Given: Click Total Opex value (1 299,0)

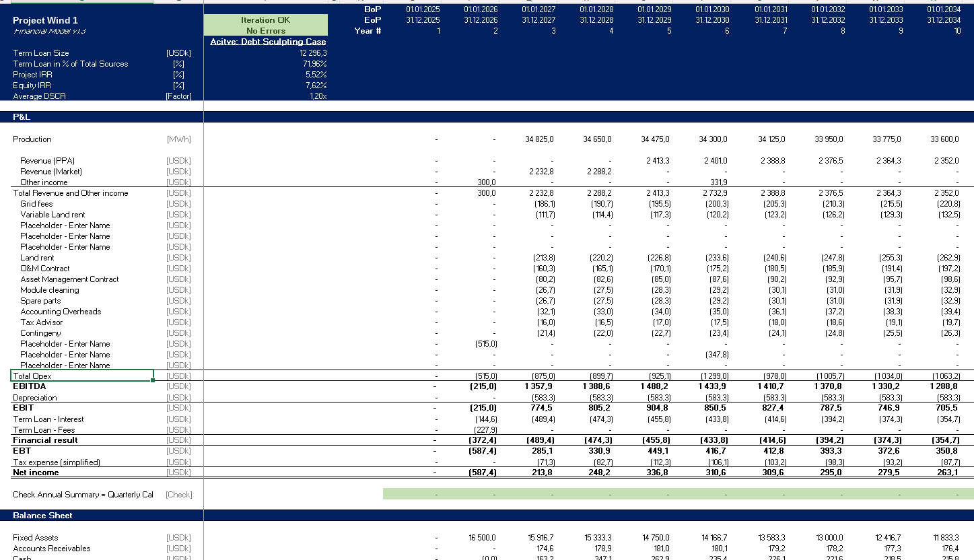Looking at the screenshot, I should (x=714, y=376).
